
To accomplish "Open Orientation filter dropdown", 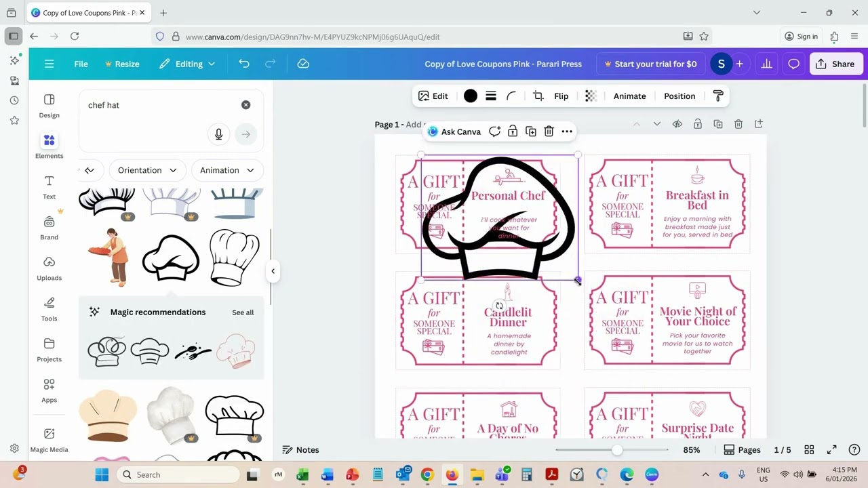I will pyautogui.click(x=147, y=170).
